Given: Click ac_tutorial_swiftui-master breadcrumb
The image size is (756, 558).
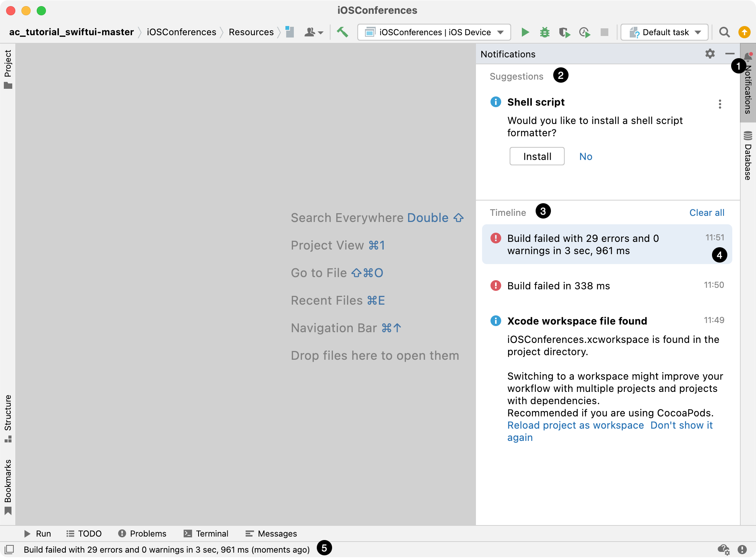Looking at the screenshot, I should point(72,32).
